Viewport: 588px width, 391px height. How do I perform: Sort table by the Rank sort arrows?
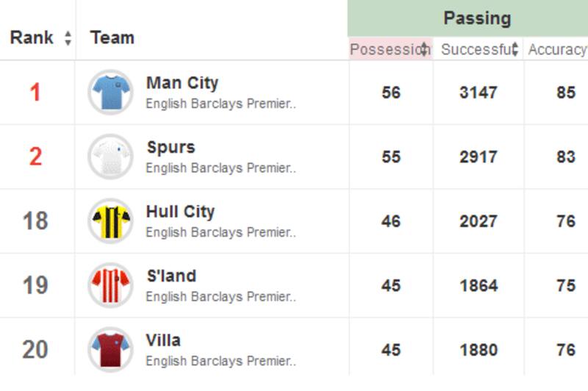point(68,38)
